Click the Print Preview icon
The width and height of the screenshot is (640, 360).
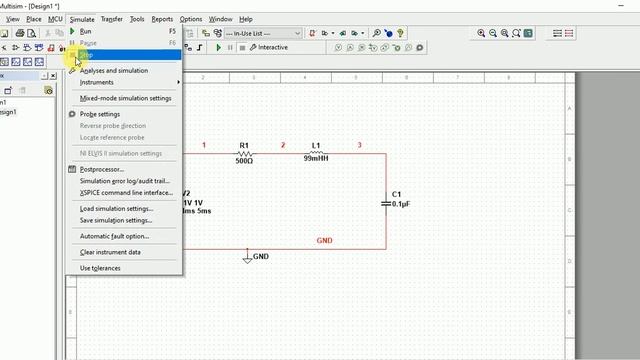31,33
